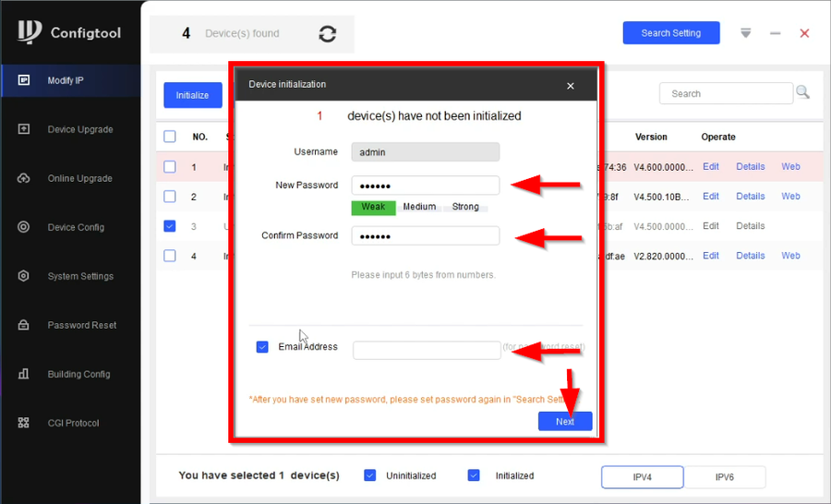Click the Email Address input field
This screenshot has height=504, width=831.
[427, 351]
